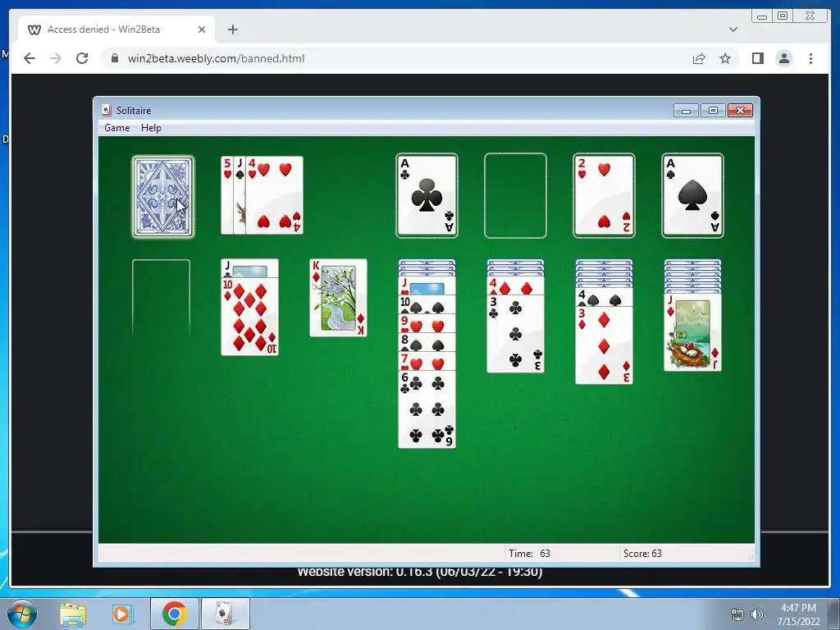Screen dimensions: 840x630
Task: Select the 4 of spades in tableau
Action: point(604,298)
